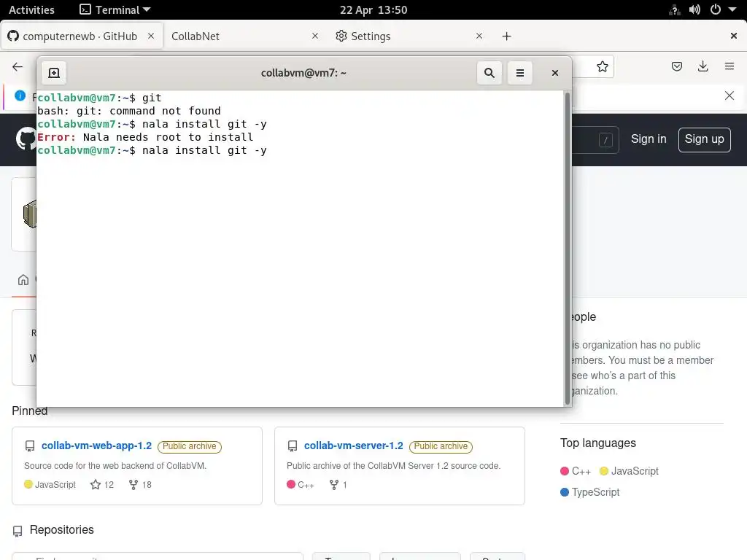Click the JavaScript top language
This screenshot has height=560, width=747.
[x=629, y=471]
